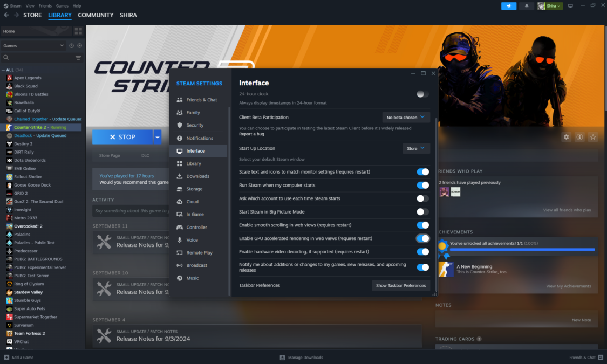Click the favorite star icon
The width and height of the screenshot is (607, 364).
tap(593, 137)
